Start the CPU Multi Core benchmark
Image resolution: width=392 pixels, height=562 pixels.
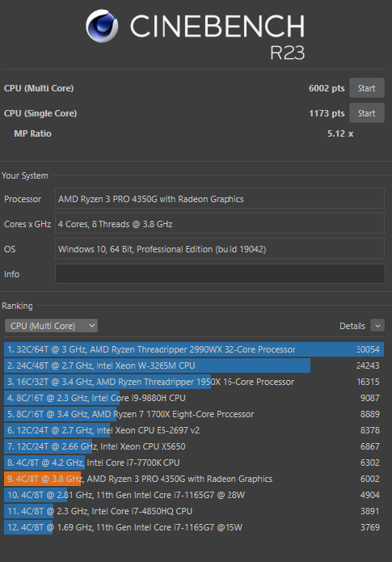(367, 88)
